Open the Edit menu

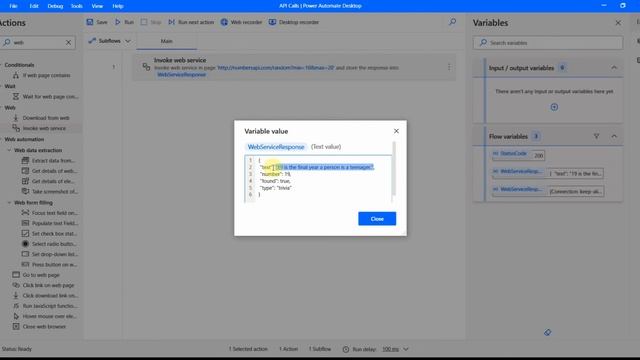(34, 6)
